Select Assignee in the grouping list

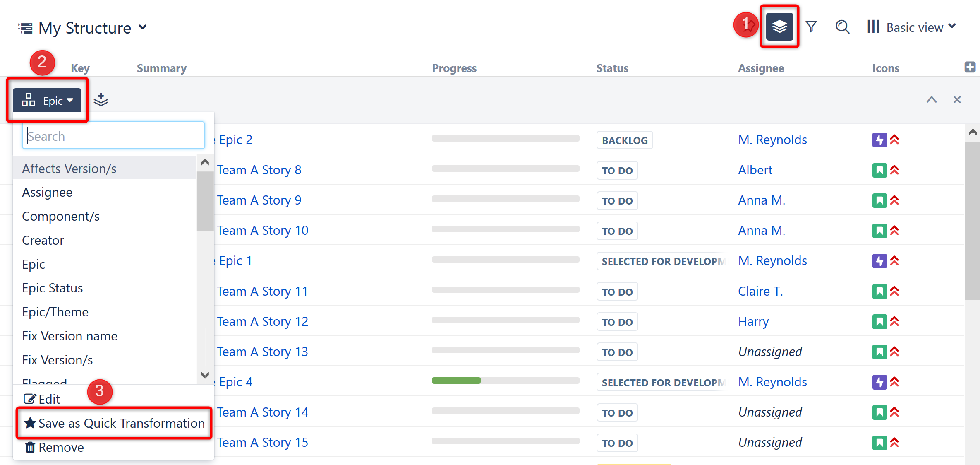tap(47, 193)
